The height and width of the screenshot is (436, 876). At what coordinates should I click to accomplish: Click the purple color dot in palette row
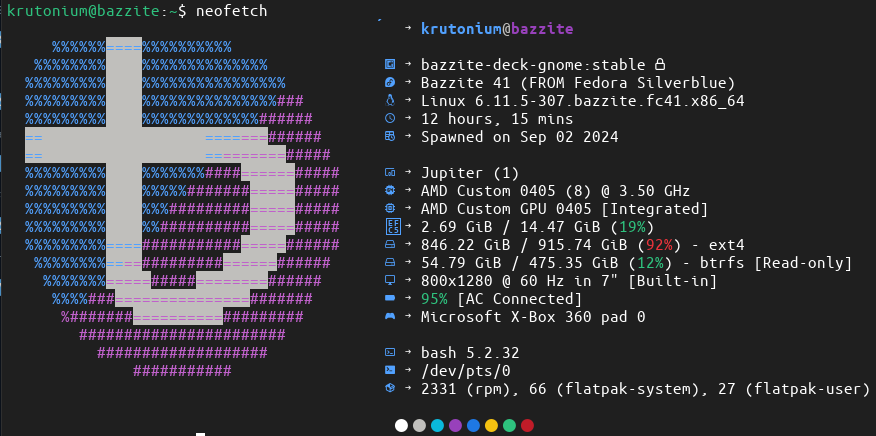point(455,426)
